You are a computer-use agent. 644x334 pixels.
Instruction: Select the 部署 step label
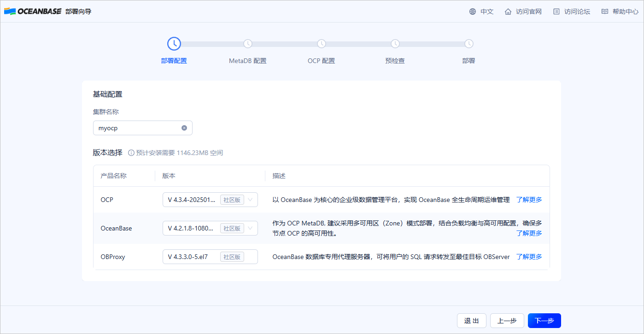(x=469, y=61)
